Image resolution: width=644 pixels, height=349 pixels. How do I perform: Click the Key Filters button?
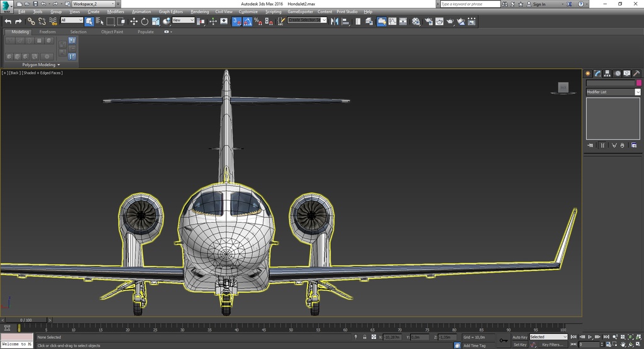[x=552, y=345]
